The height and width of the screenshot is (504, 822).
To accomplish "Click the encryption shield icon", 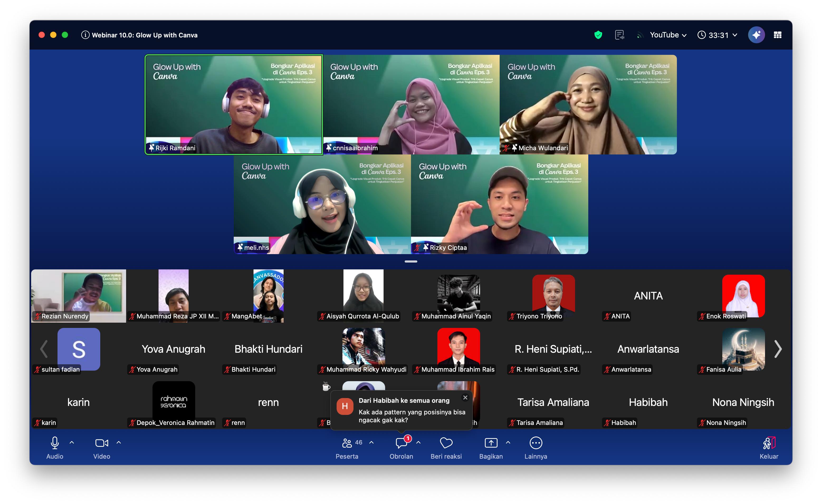I will click(x=598, y=35).
